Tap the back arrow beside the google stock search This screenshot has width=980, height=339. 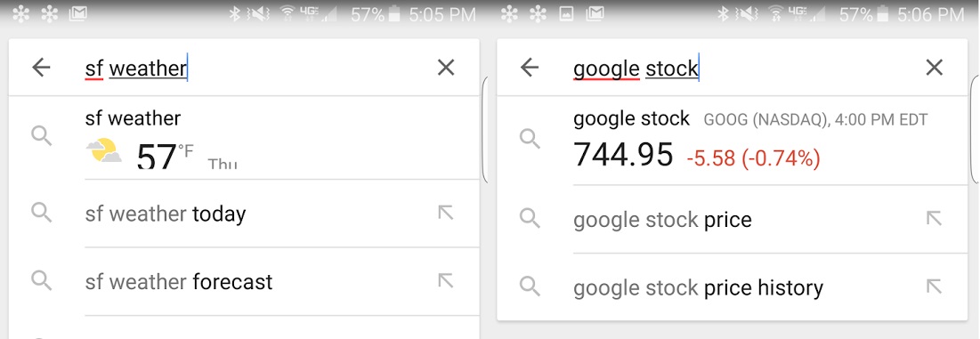tap(530, 68)
